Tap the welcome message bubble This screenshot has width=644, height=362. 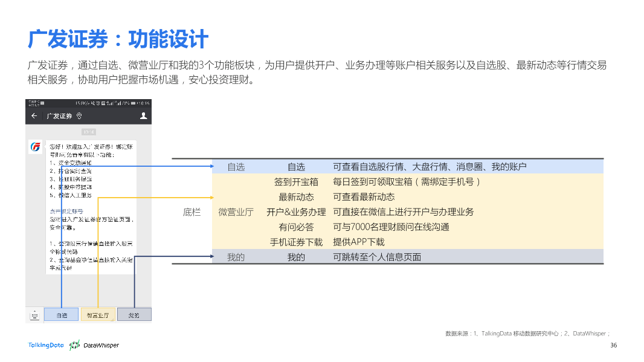[91, 207]
